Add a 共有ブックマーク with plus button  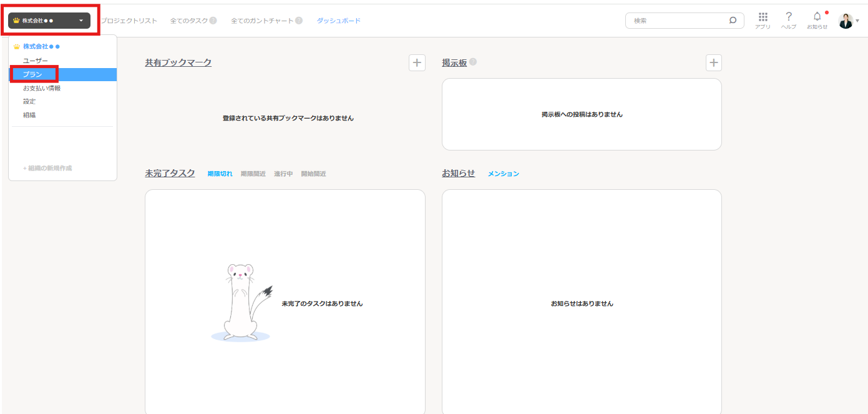pos(417,62)
